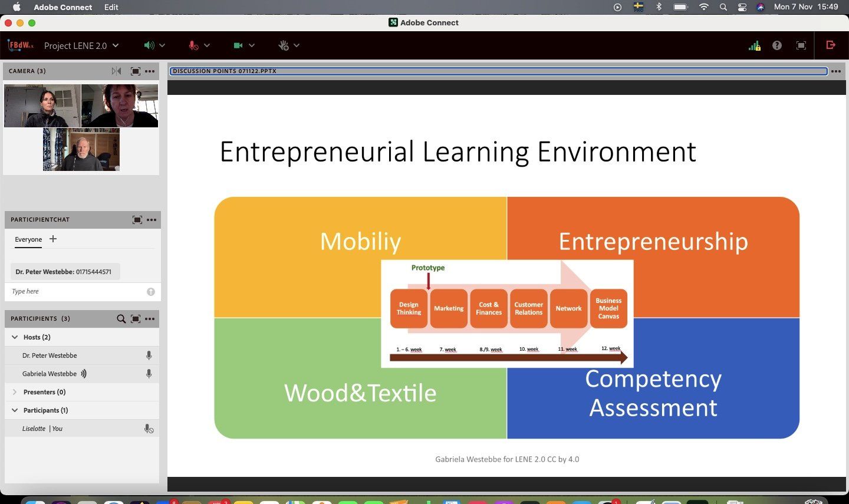Open the Discussion Points share pod options
Screen dimensions: 849x504
[836, 71]
